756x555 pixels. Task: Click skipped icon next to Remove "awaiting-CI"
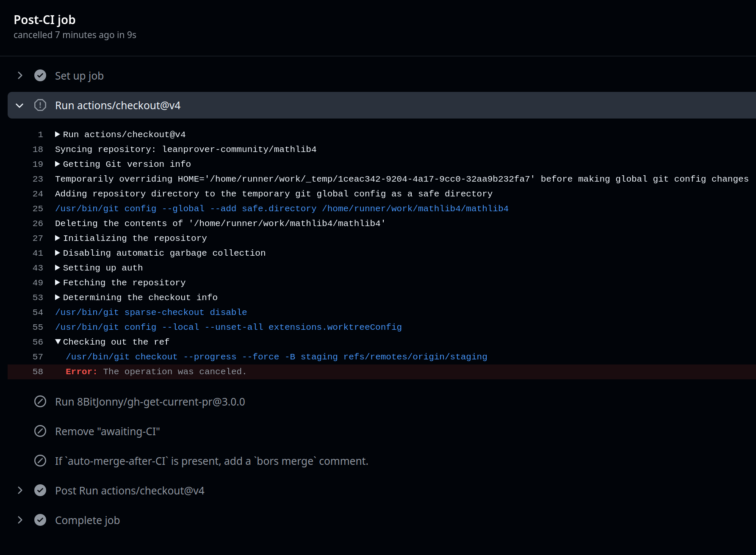tap(40, 431)
